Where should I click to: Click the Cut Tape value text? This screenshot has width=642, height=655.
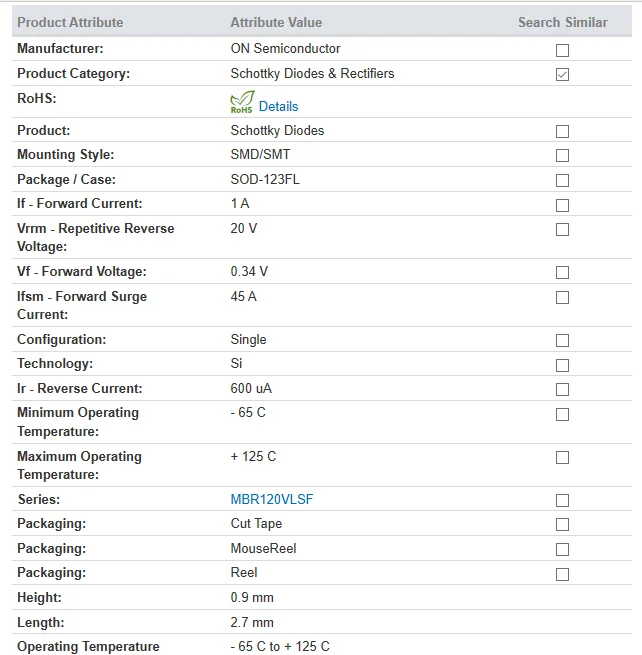point(256,523)
